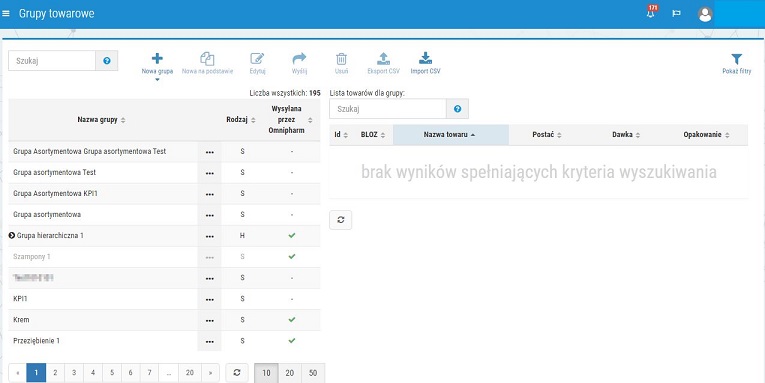Viewport: 765px width, 383px height.
Task: Show filters via Pokaż filtry funnel
Action: point(737,59)
